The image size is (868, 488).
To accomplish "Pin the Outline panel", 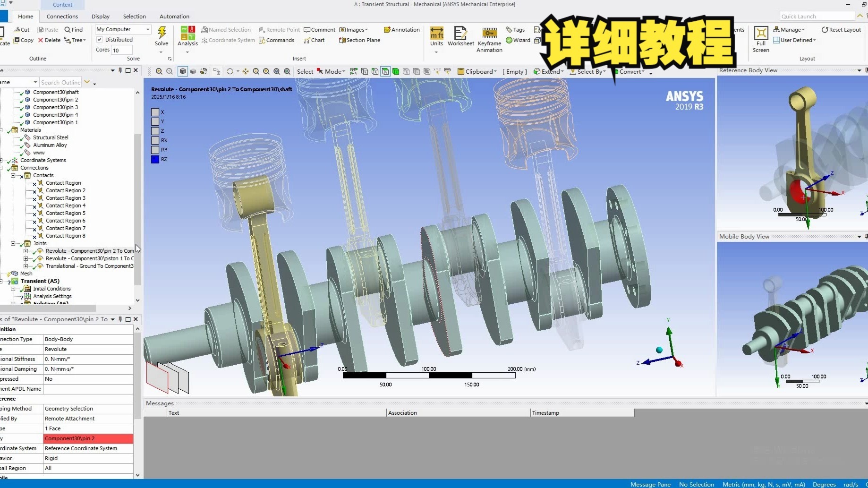I will click(x=120, y=70).
